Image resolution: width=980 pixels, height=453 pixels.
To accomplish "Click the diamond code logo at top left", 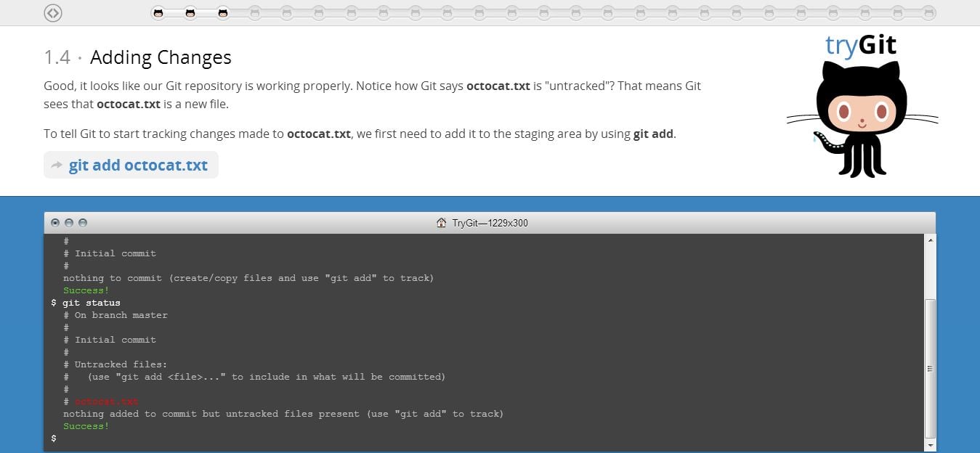I will tap(52, 13).
